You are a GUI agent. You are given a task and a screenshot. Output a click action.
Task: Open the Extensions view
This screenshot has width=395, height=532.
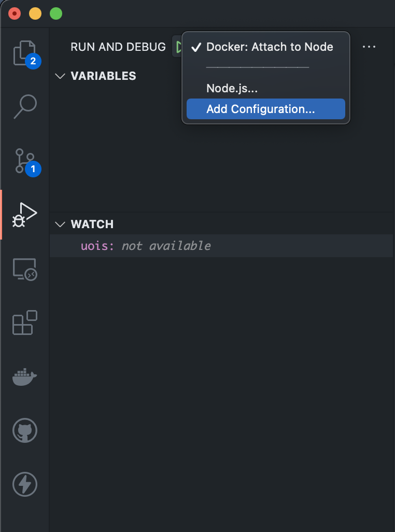[x=24, y=323]
